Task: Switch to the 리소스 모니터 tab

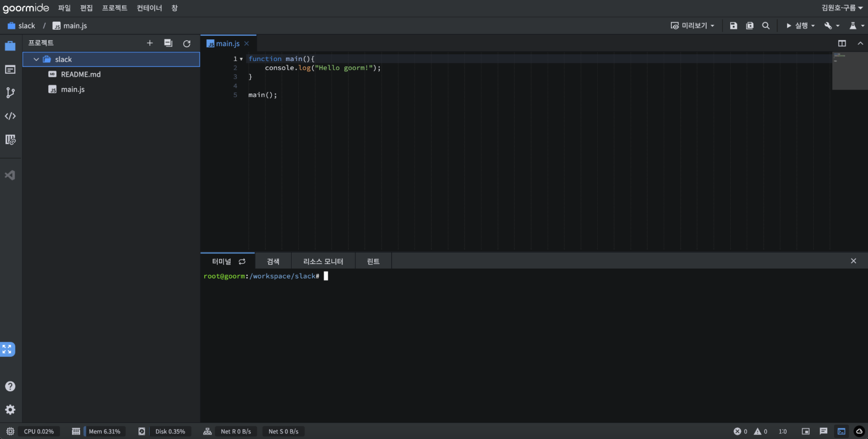Action: pos(323,261)
